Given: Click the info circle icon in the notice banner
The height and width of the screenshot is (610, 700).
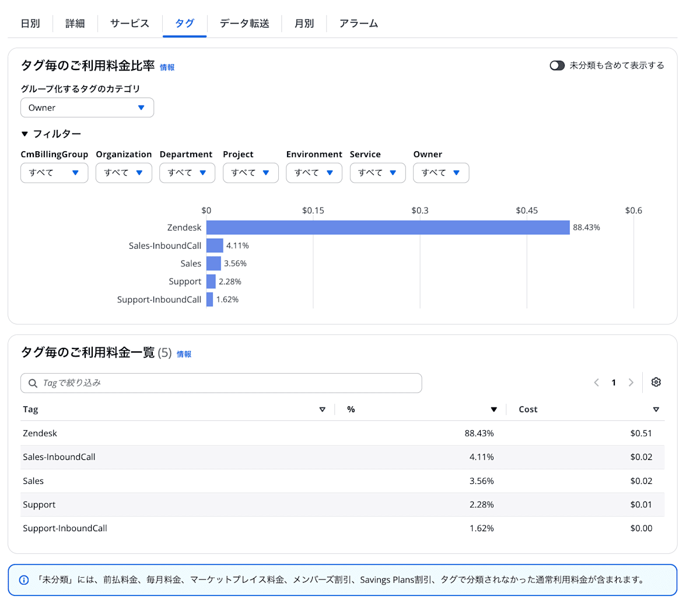Looking at the screenshot, I should click(x=24, y=580).
